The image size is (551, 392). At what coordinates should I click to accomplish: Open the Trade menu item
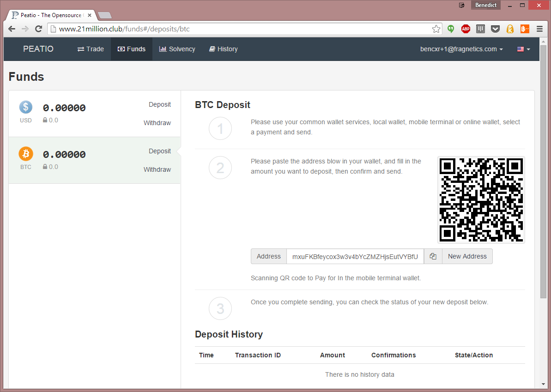click(91, 49)
